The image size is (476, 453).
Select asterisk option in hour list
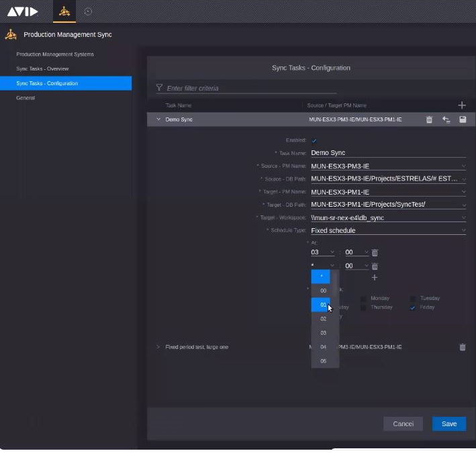coord(321,276)
